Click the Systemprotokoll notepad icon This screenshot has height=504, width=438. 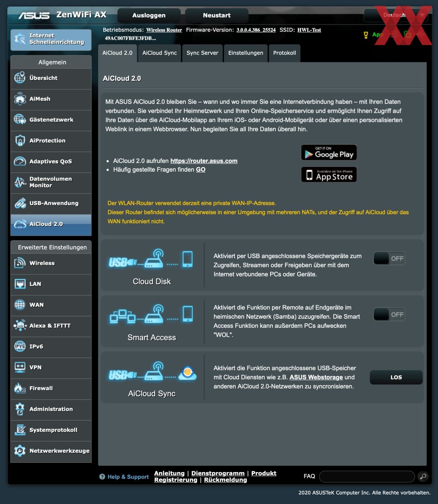pyautogui.click(x=20, y=430)
